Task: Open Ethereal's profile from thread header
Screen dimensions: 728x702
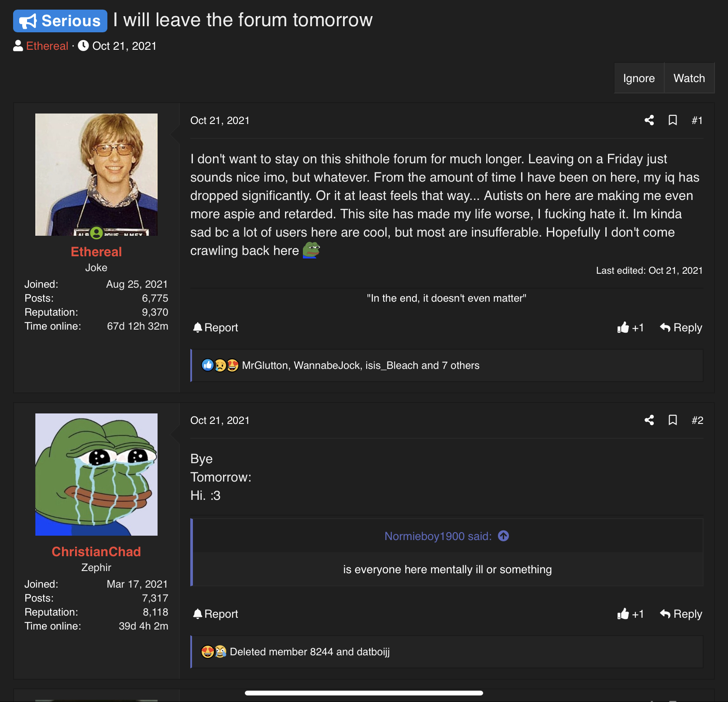Action: [47, 46]
